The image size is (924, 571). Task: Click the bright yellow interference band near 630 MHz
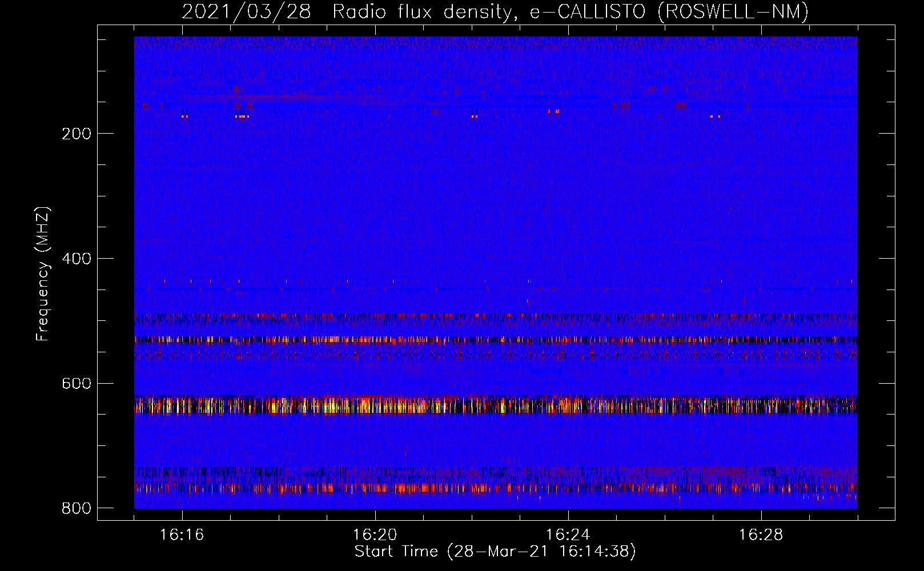[496, 405]
